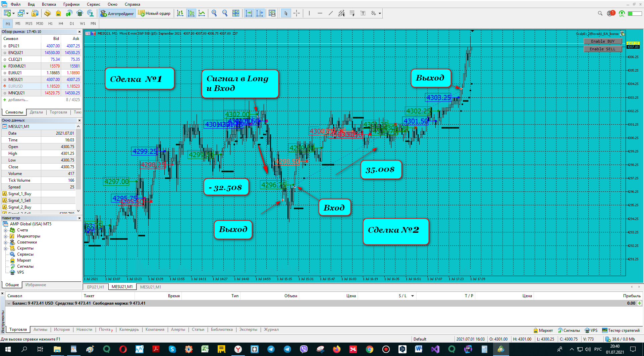Select the H4 timeframe
Image resolution: width=644 pixels, height=356 pixels.
click(61, 24)
